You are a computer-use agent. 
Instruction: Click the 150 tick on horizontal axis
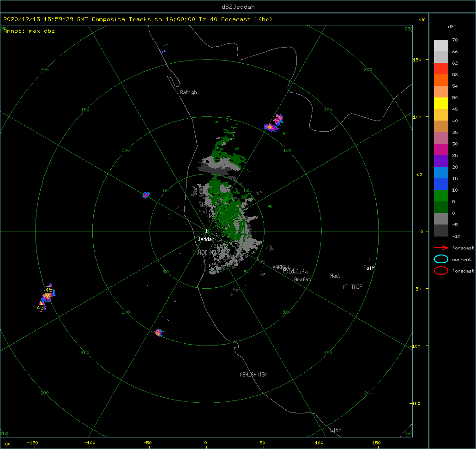point(376,443)
